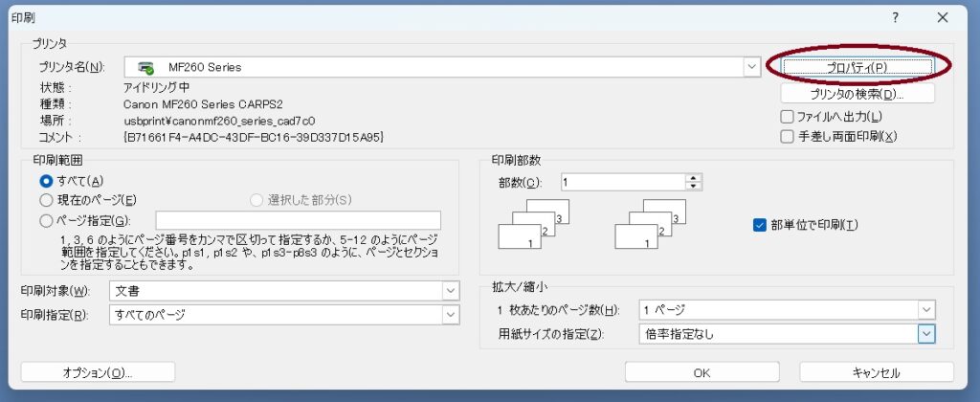
Task: Open the 用紙サイズの指定 dropdown
Action: pyautogui.click(x=925, y=334)
